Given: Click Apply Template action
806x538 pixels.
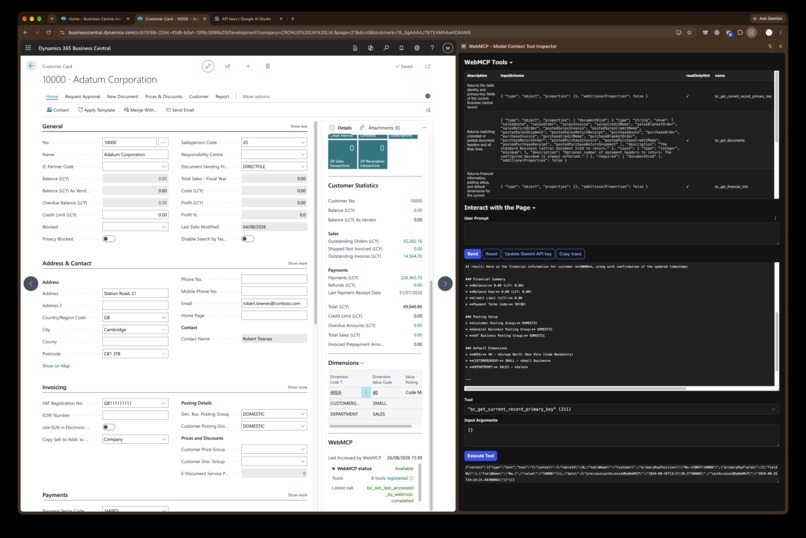Looking at the screenshot, I should (96, 110).
